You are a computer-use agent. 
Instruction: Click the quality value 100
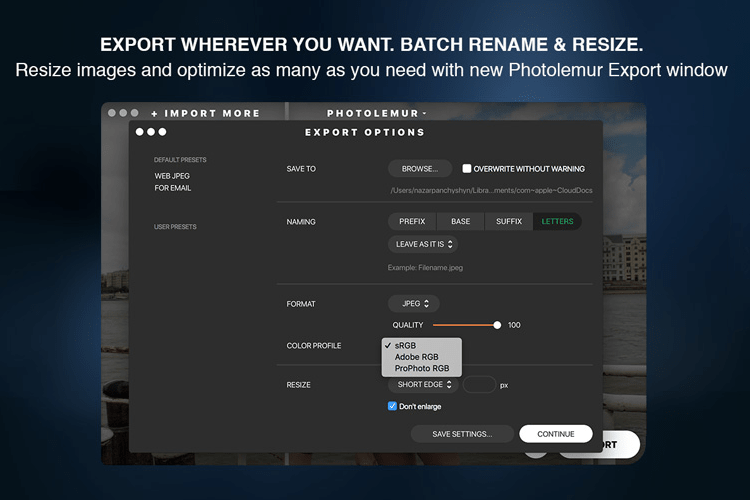coord(514,325)
